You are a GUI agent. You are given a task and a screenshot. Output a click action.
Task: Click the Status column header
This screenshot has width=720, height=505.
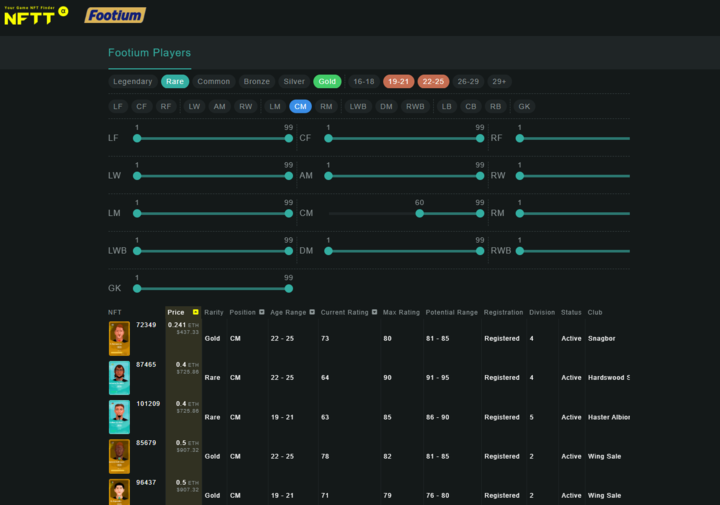click(571, 312)
